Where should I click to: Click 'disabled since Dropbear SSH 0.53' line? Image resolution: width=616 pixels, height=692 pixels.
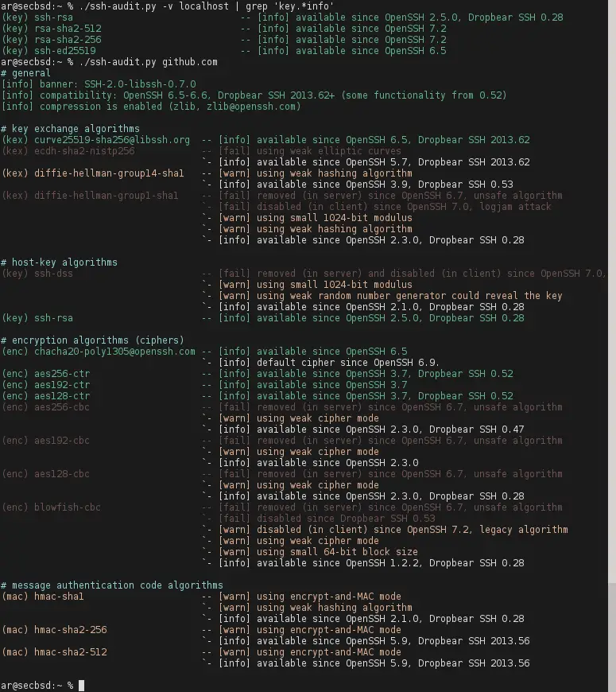click(319, 519)
